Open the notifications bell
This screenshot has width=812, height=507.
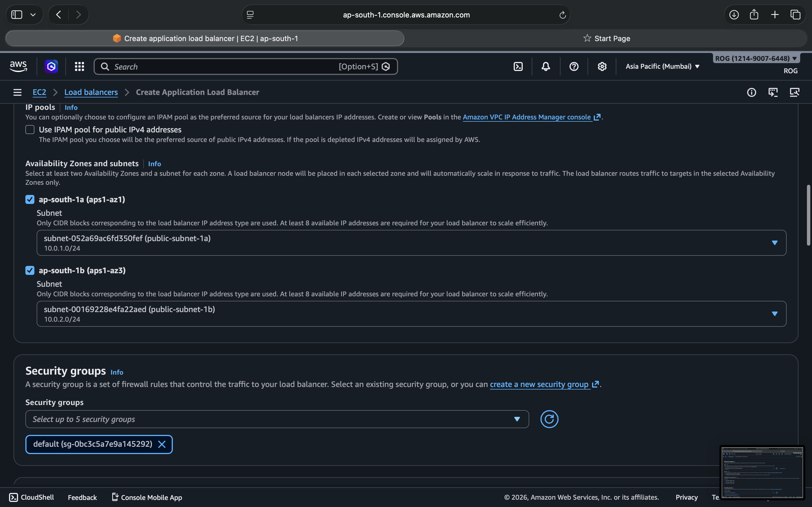[x=546, y=66]
